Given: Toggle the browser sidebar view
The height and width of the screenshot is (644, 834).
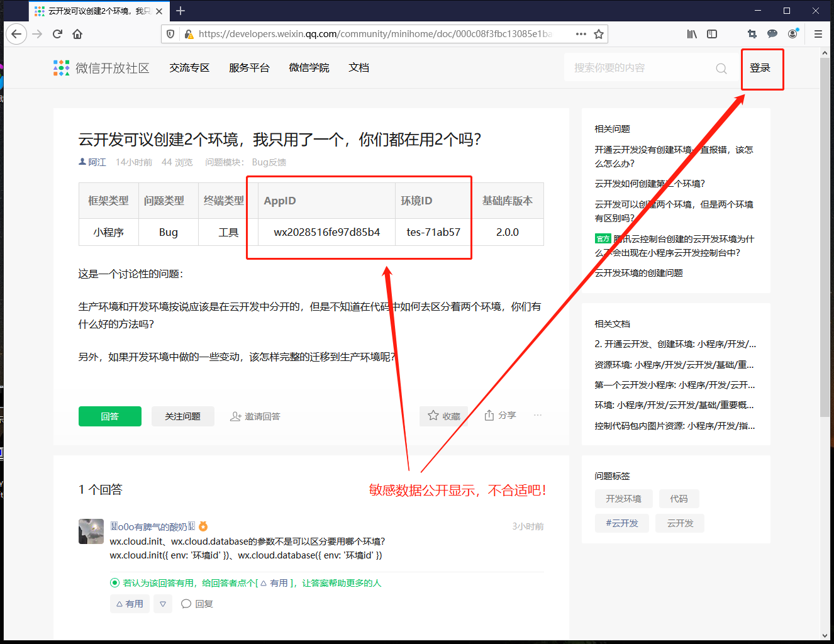Looking at the screenshot, I should coord(712,34).
